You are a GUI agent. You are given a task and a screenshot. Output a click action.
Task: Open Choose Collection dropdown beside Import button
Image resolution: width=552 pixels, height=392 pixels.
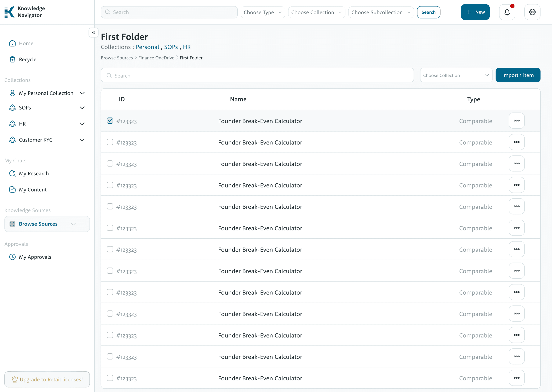pyautogui.click(x=456, y=75)
